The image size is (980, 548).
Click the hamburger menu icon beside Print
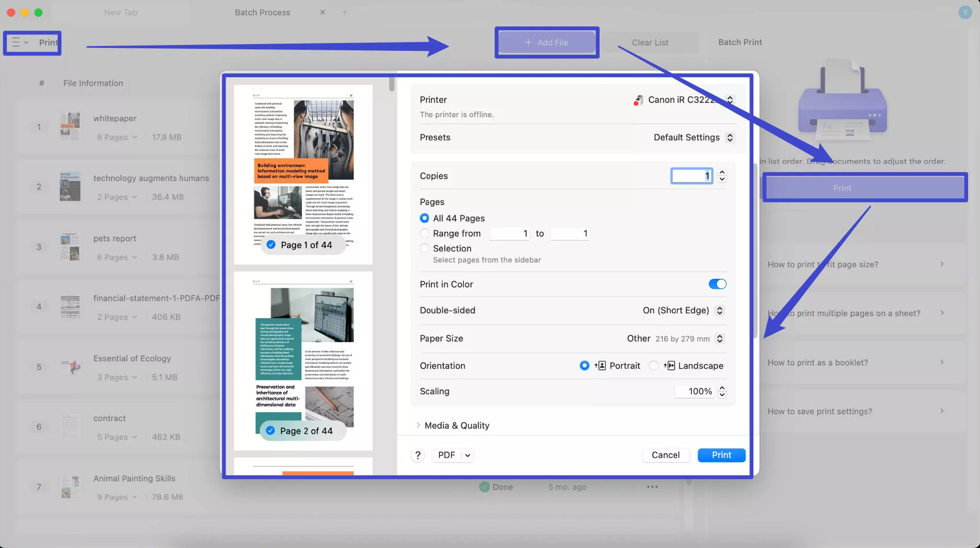click(x=16, y=43)
